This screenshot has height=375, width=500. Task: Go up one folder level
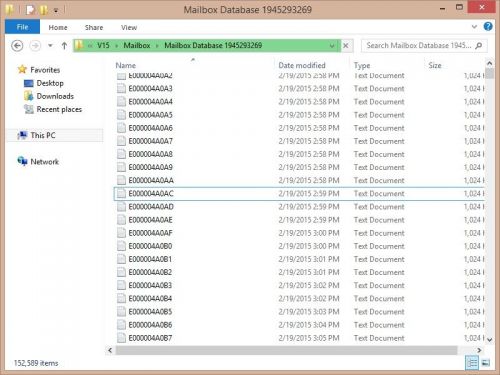coord(64,45)
